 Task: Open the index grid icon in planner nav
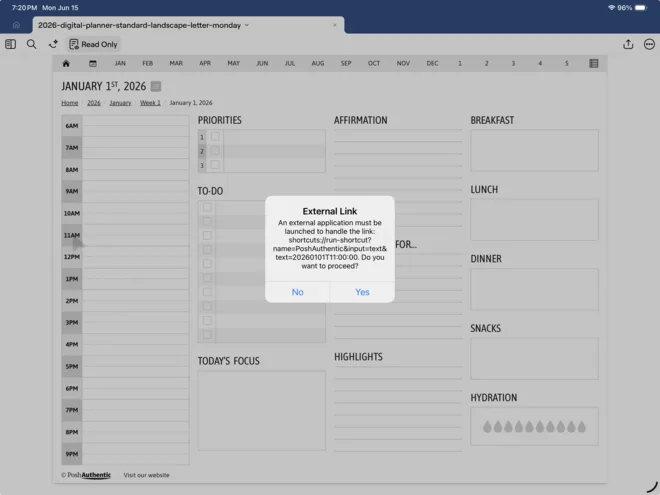coord(593,64)
